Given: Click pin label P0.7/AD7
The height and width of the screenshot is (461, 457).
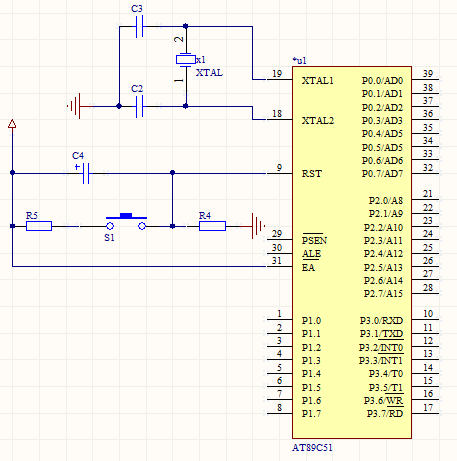Looking at the screenshot, I should (382, 174).
